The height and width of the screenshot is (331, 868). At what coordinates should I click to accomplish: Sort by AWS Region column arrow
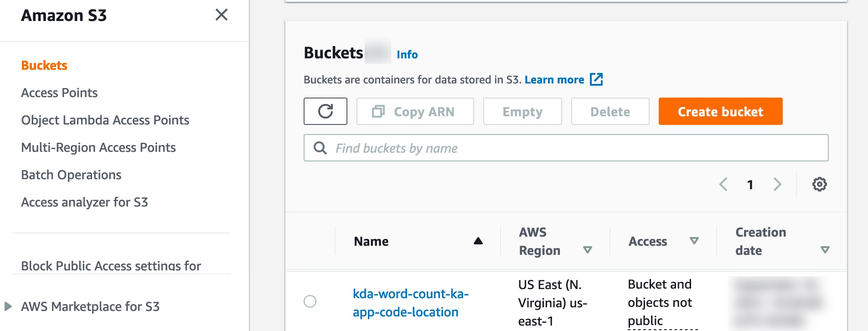(x=588, y=250)
